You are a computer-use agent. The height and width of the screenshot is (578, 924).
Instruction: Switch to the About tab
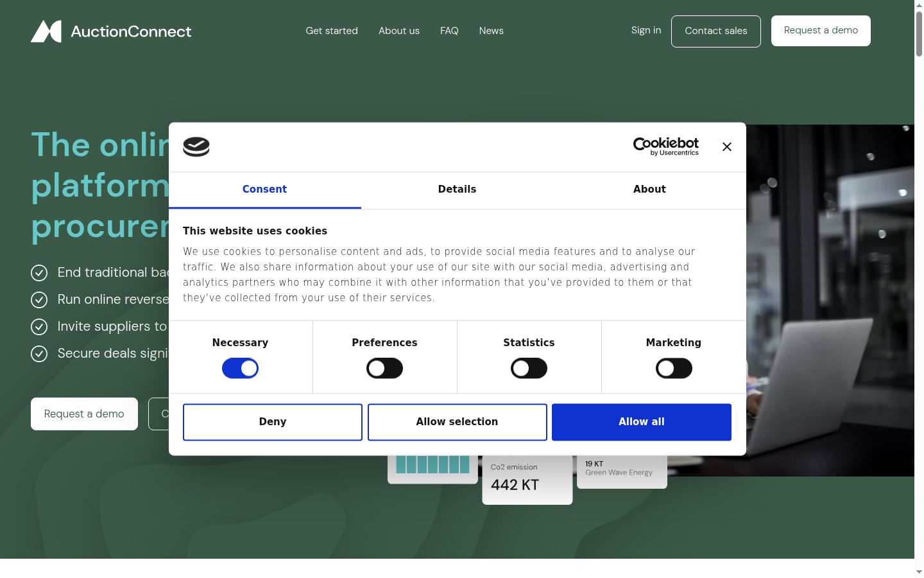coord(649,189)
